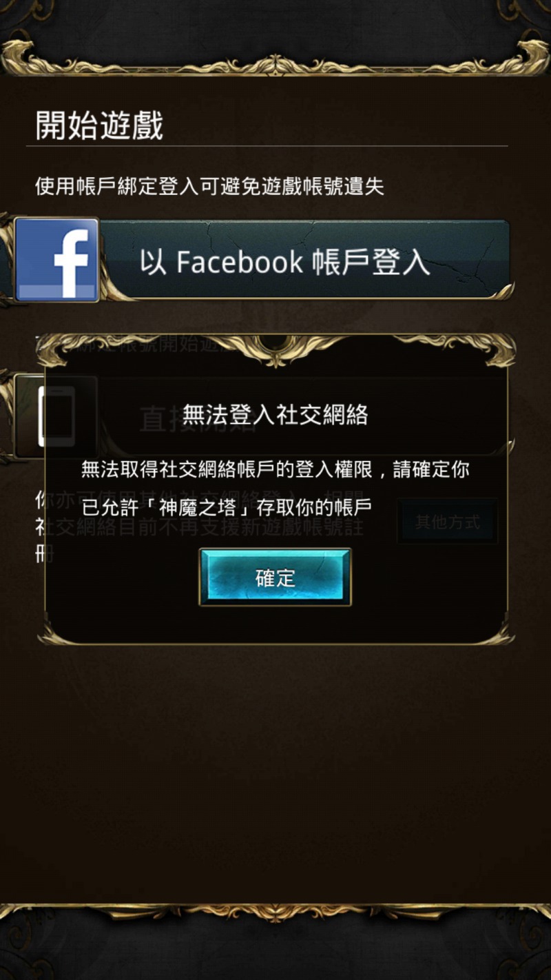Confirm the error dialog with 確定
The height and width of the screenshot is (980, 551).
tap(275, 578)
